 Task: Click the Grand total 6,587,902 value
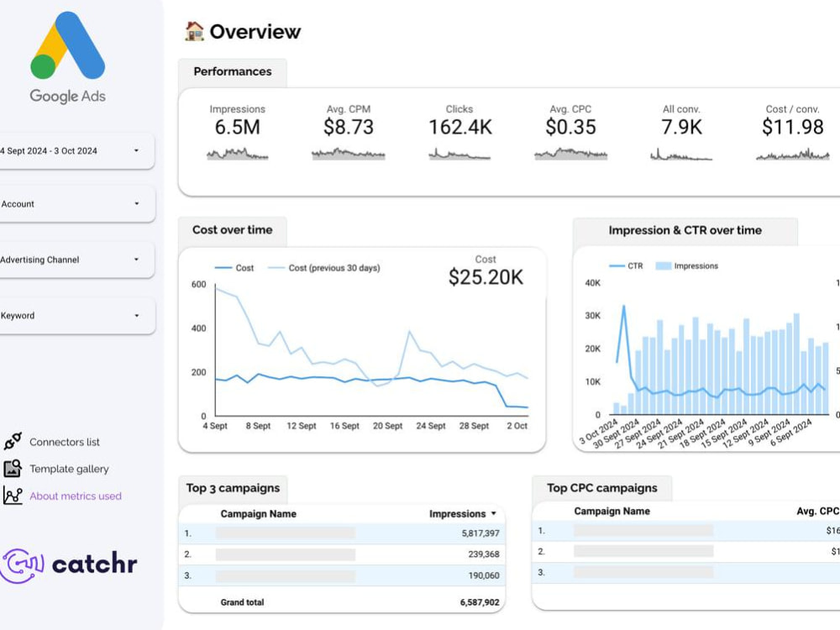(480, 602)
